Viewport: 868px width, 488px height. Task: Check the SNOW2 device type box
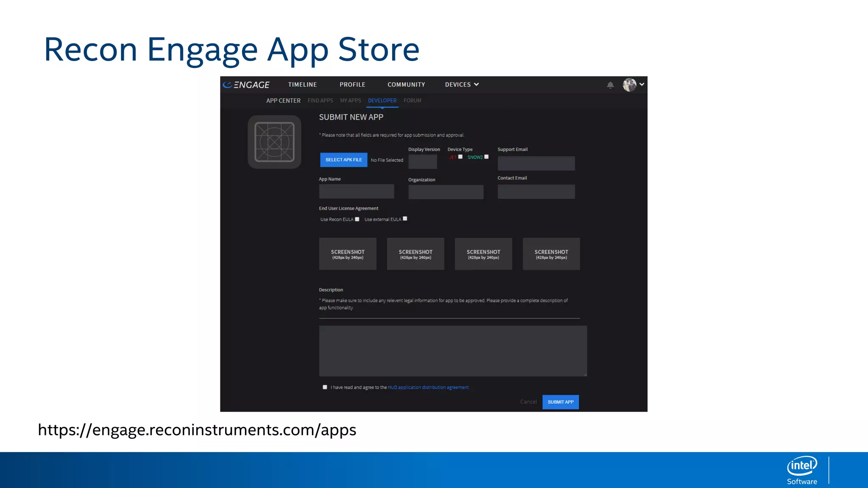487,157
